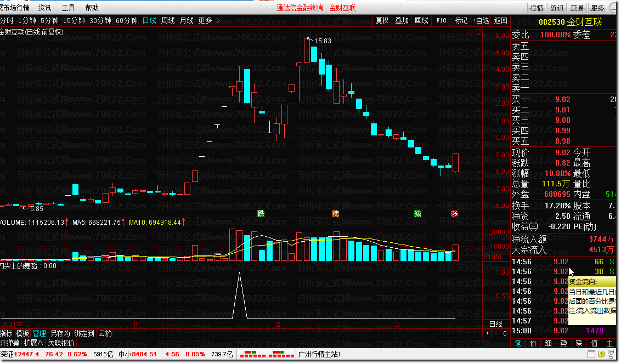Click the antenna connection status icon
The width and height of the screenshot is (621, 364).
[x=612, y=354]
